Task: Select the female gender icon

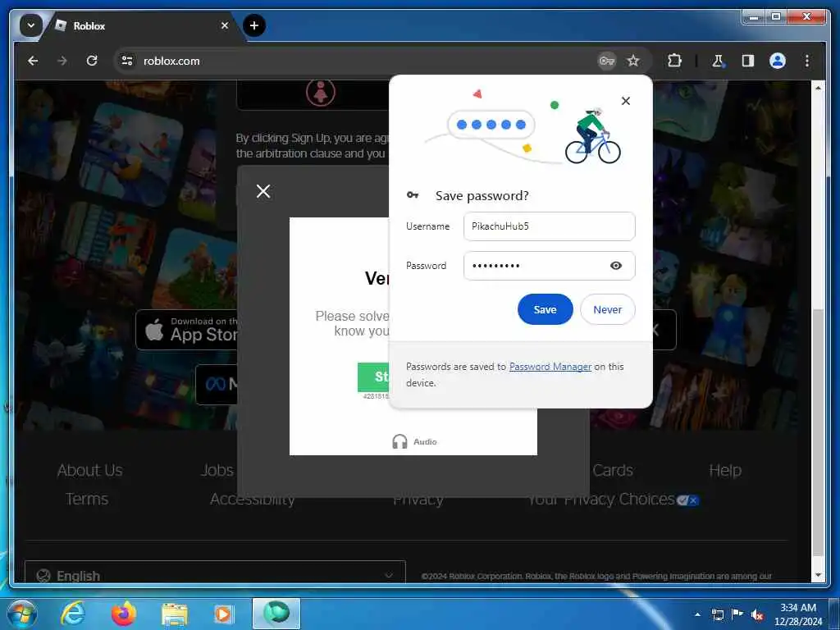Action: (x=321, y=93)
